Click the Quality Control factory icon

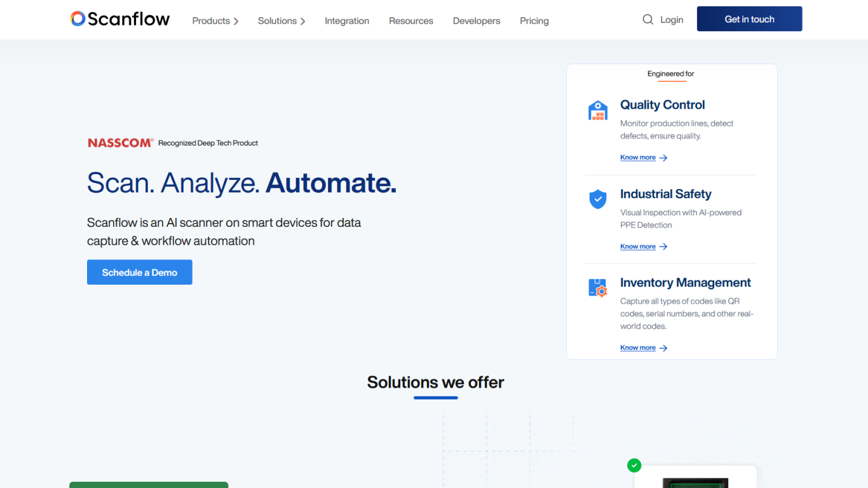(x=597, y=111)
